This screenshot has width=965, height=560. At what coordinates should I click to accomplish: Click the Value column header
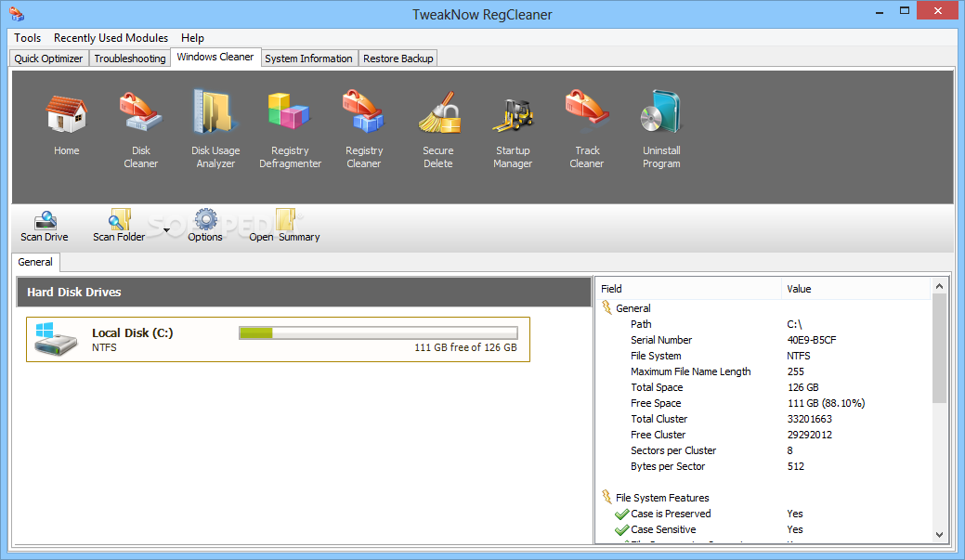coord(856,289)
